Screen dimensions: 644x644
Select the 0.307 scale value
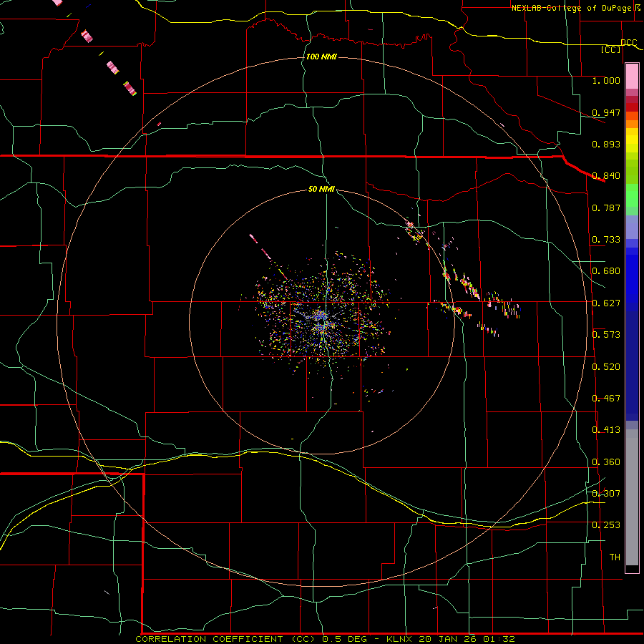click(606, 493)
